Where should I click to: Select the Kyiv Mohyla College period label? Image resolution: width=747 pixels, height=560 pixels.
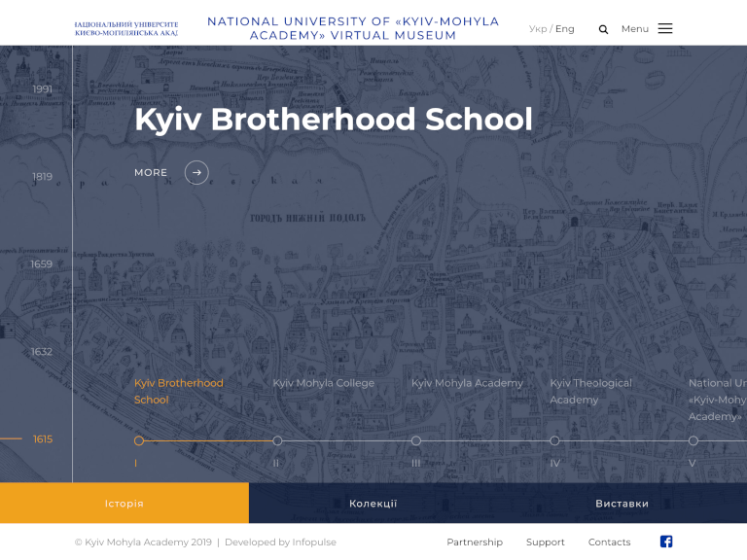click(324, 383)
